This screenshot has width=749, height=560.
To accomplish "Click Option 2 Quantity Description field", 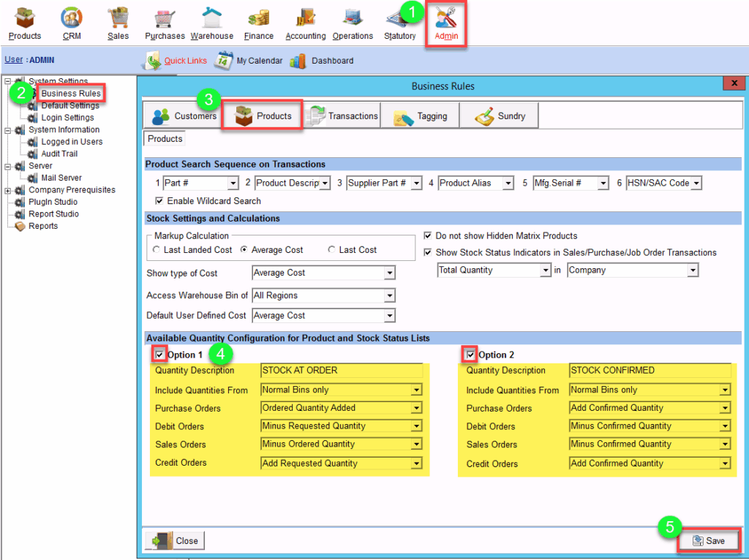I will (x=650, y=371).
